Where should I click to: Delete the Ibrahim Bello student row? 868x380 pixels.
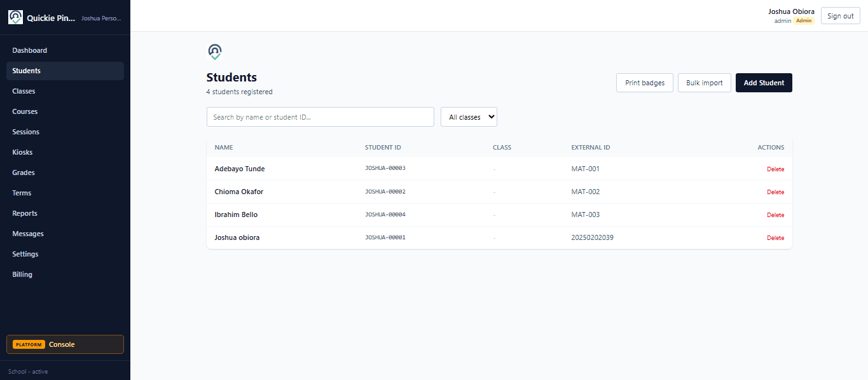coord(775,215)
